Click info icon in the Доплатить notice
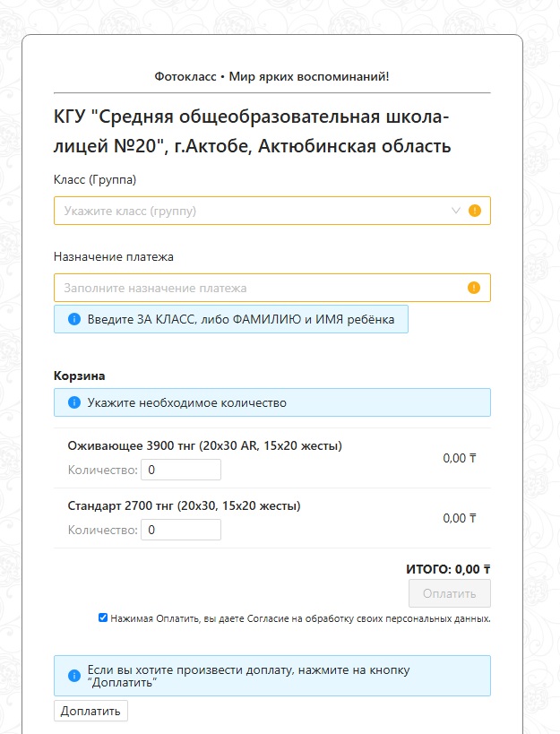The image size is (560, 734). pyautogui.click(x=73, y=676)
